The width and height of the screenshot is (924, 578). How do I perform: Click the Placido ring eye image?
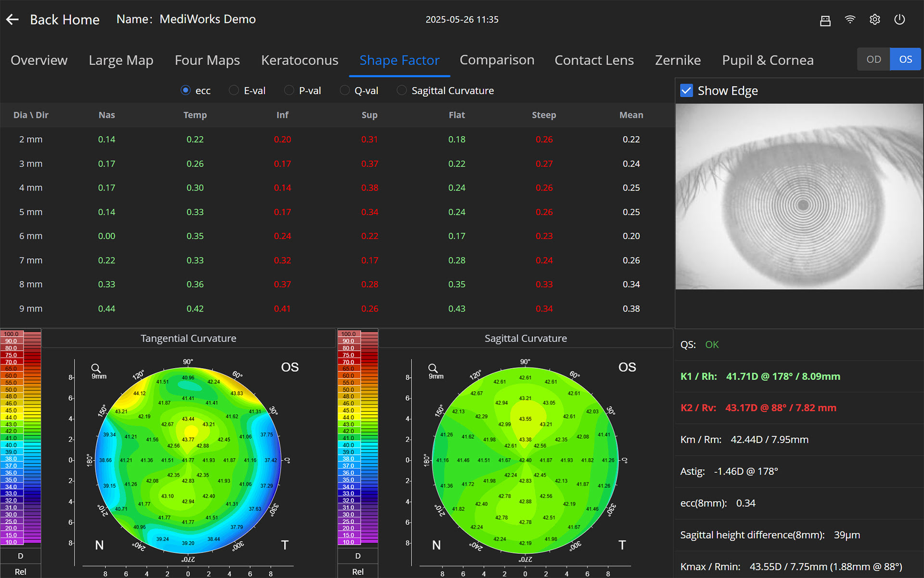click(799, 197)
